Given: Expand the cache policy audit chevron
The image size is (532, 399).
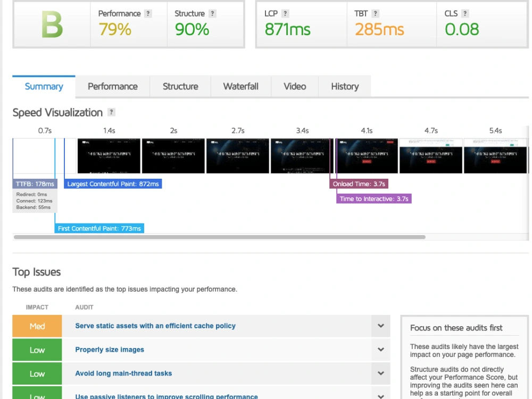Looking at the screenshot, I should point(381,326).
